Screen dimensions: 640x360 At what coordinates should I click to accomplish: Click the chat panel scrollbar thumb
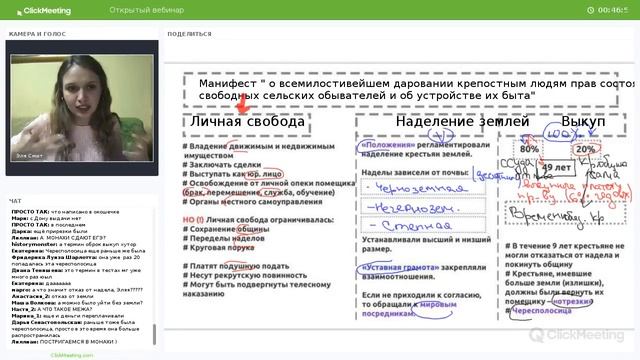(154, 334)
